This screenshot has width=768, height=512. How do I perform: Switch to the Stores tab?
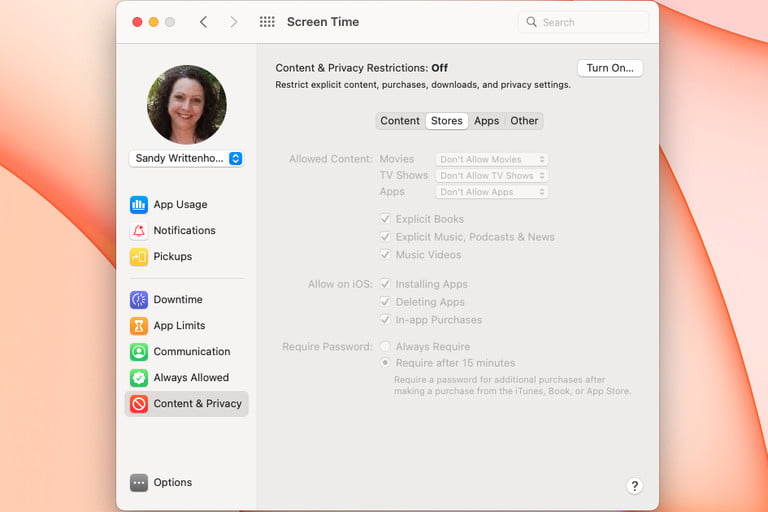coord(447,121)
